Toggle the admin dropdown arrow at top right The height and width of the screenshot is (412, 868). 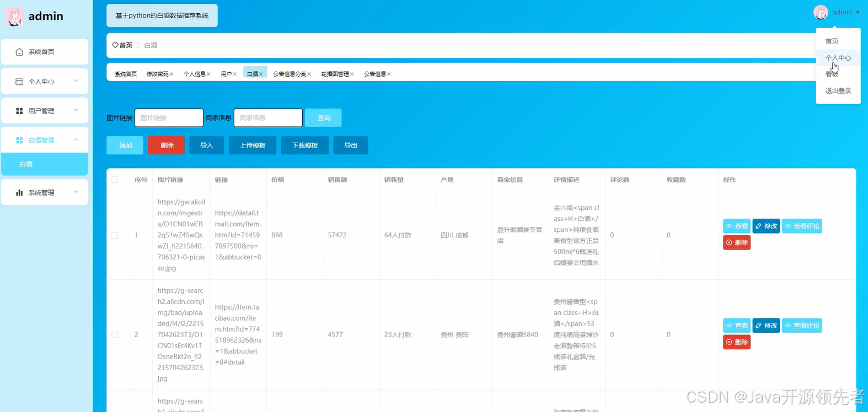point(858,12)
